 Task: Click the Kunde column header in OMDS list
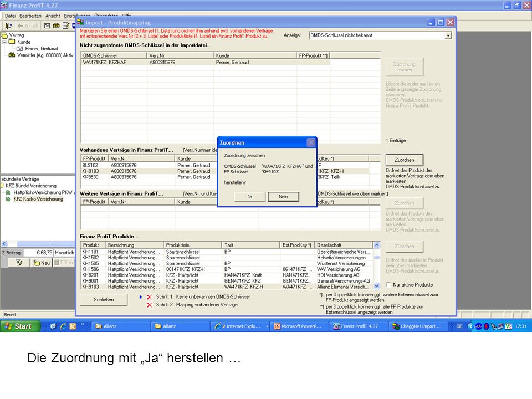click(255, 55)
